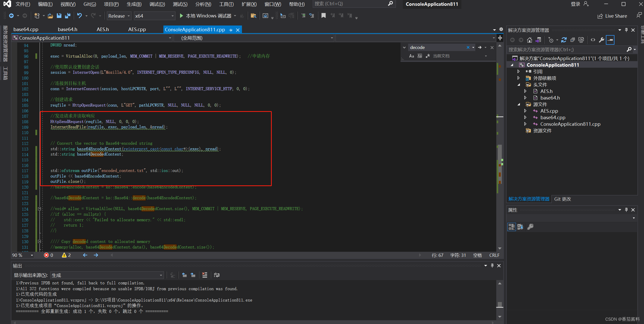644x324 pixels.
Task: Open editor settings gear icon above code
Action: (x=501, y=29)
